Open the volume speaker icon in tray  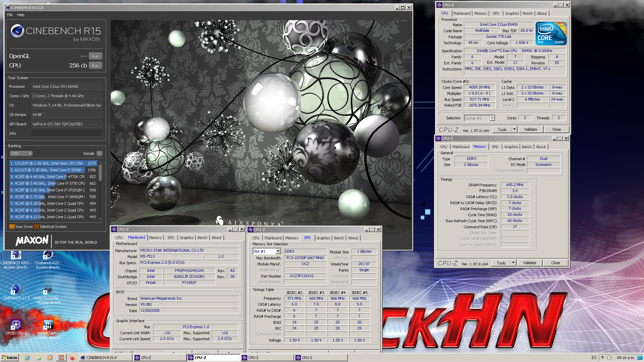[x=609, y=358]
